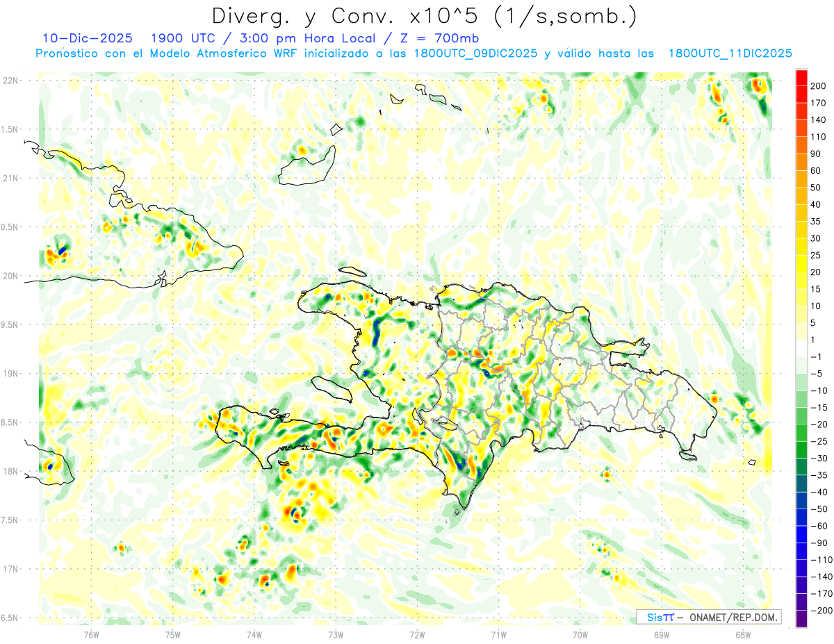The width and height of the screenshot is (834, 644).
Task: Click the '-1' color scale value
Action: click(x=817, y=357)
